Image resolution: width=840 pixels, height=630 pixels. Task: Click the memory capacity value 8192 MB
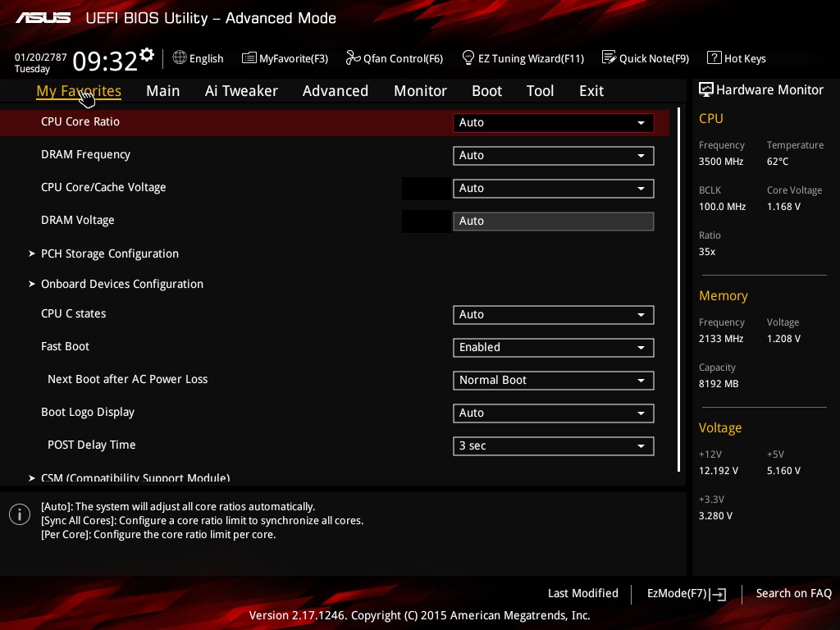(x=719, y=384)
